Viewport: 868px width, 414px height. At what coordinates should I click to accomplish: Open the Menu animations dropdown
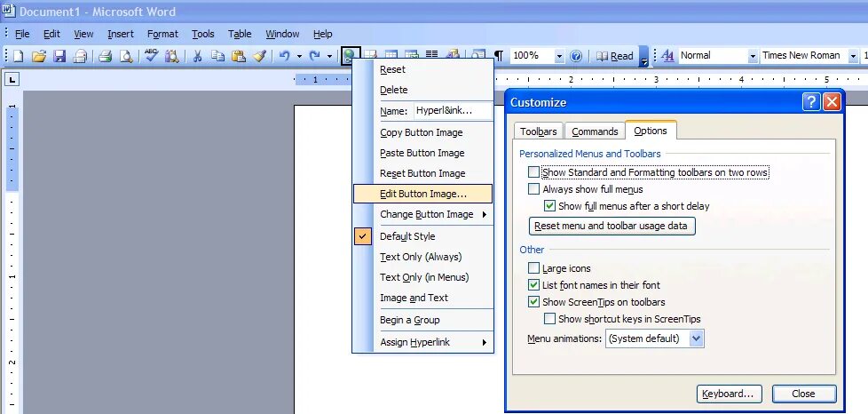[x=697, y=338]
